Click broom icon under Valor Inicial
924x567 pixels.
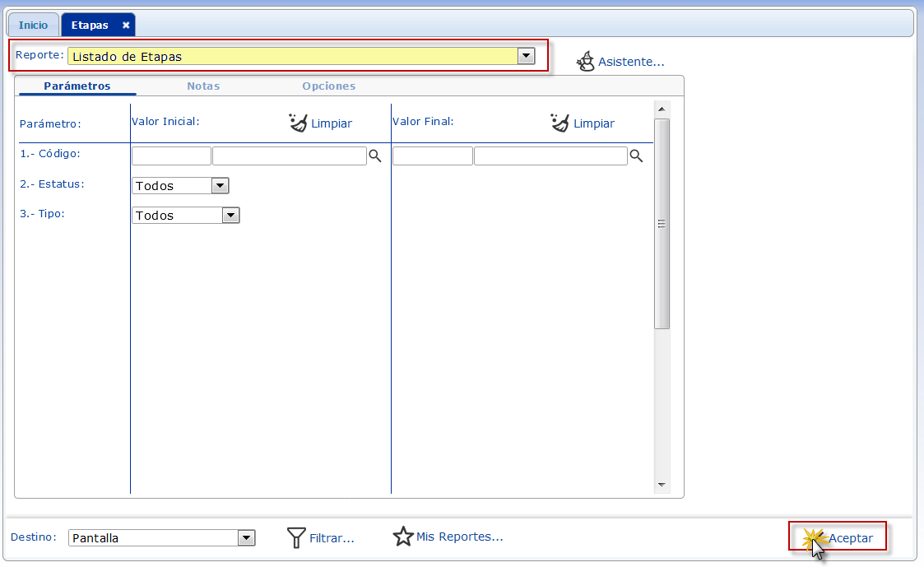[x=298, y=123]
